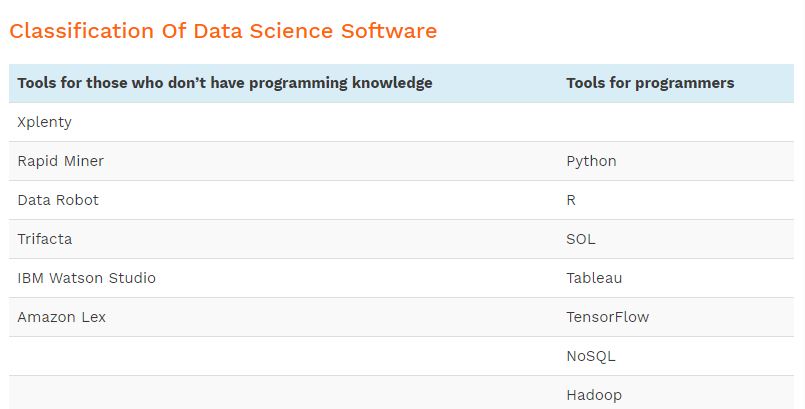Select the 'Tools for programmers' column header

click(650, 83)
